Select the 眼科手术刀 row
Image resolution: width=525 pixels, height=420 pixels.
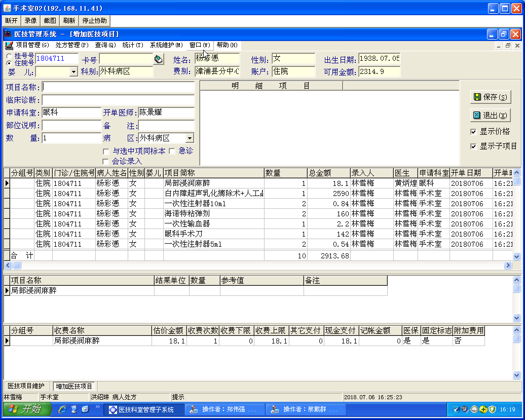coord(258,234)
